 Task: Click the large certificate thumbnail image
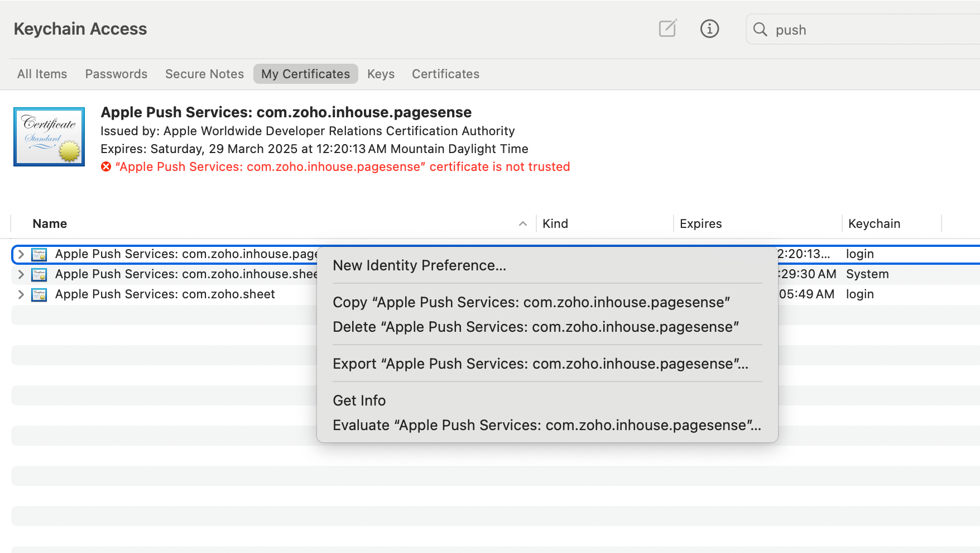pos(49,137)
